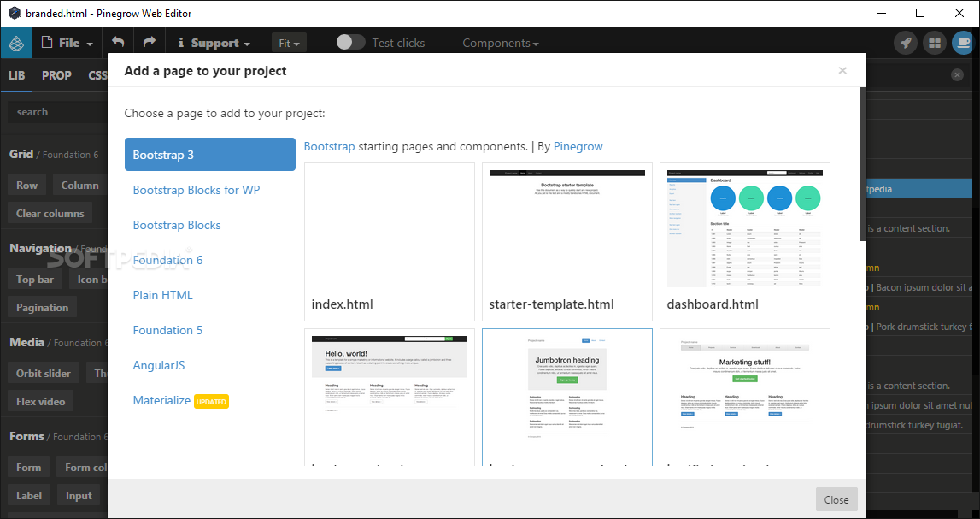Click the library search field
Image resolution: width=980 pixels, height=519 pixels.
pos(57,112)
